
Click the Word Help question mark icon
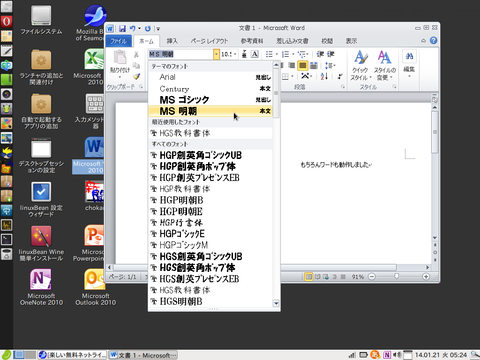coord(433,40)
